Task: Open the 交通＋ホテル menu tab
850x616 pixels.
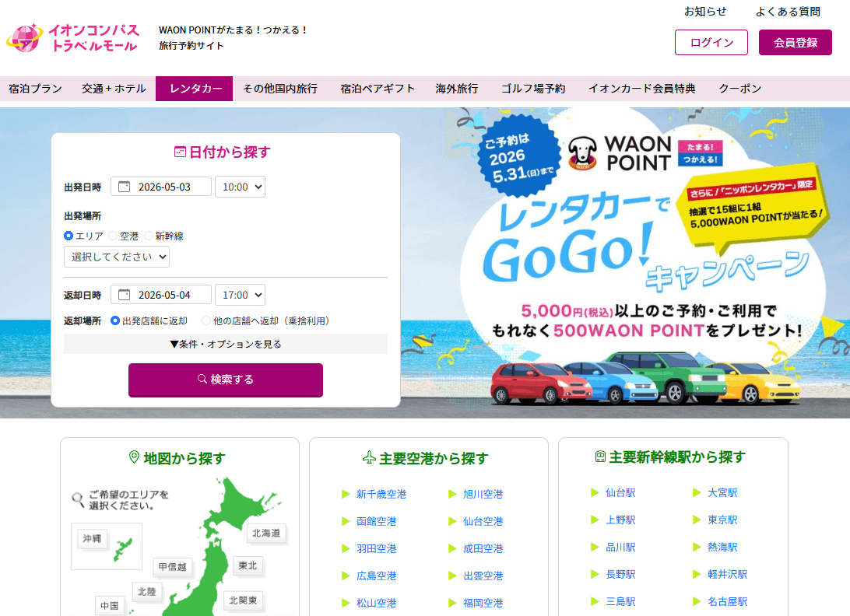Action: pyautogui.click(x=114, y=89)
